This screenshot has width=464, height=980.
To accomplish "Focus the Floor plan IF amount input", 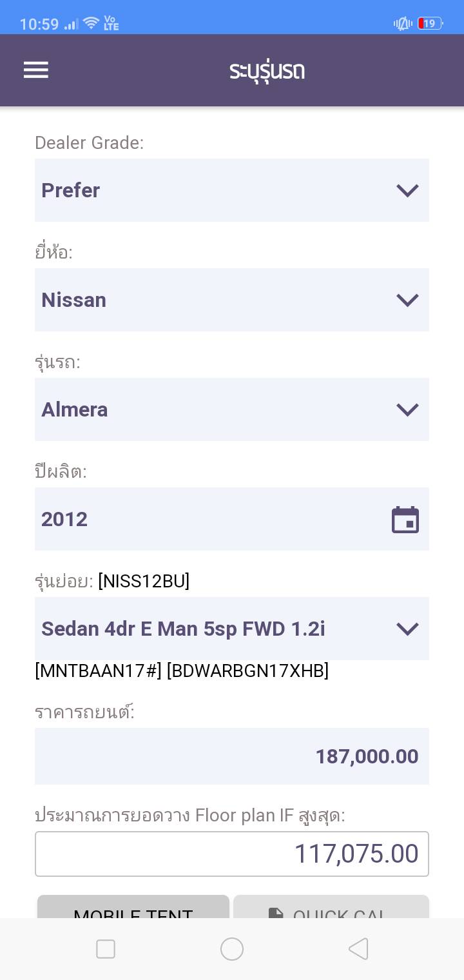I will tap(232, 854).
